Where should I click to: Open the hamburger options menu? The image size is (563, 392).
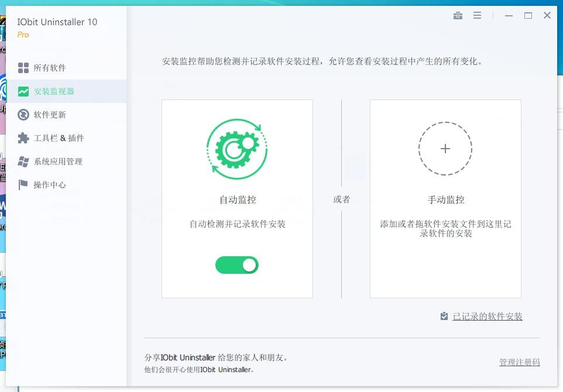pyautogui.click(x=478, y=16)
